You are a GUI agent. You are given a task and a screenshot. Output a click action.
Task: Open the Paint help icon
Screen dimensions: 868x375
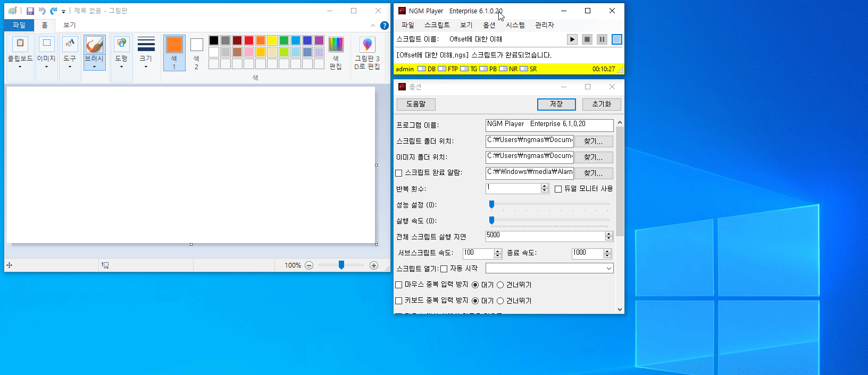pos(385,26)
